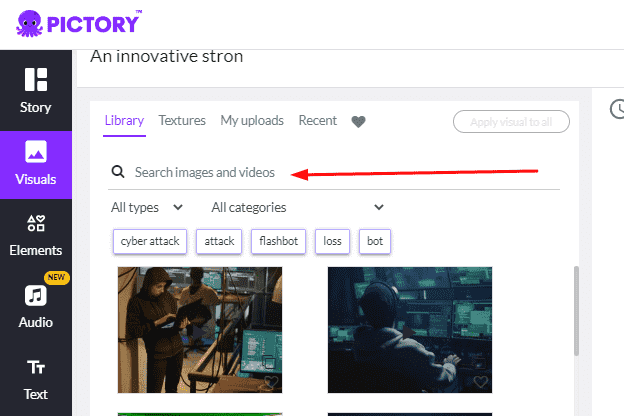Expand the All categories dropdown
Image resolution: width=624 pixels, height=416 pixels.
(297, 207)
